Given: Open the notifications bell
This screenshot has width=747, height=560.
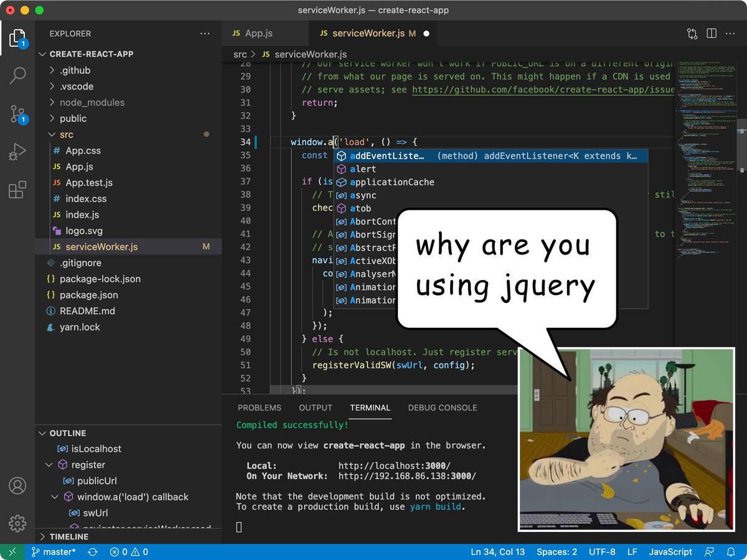Looking at the screenshot, I should tap(730, 552).
